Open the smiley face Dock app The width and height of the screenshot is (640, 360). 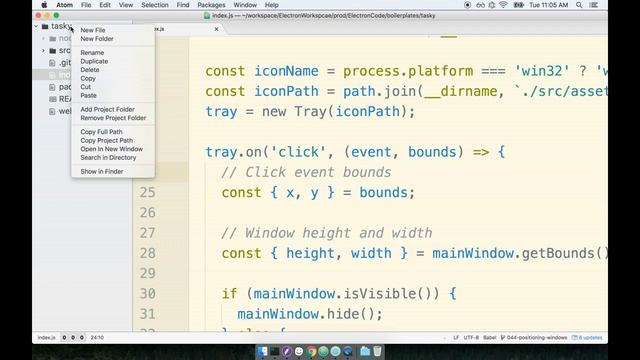(x=299, y=351)
